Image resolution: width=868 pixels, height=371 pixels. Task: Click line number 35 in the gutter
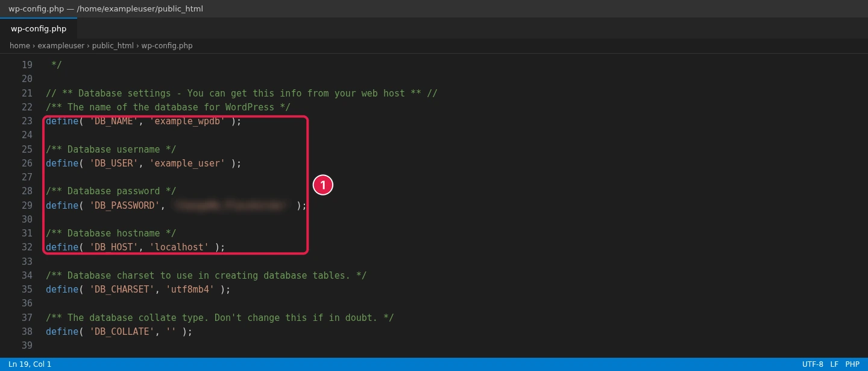click(x=27, y=290)
